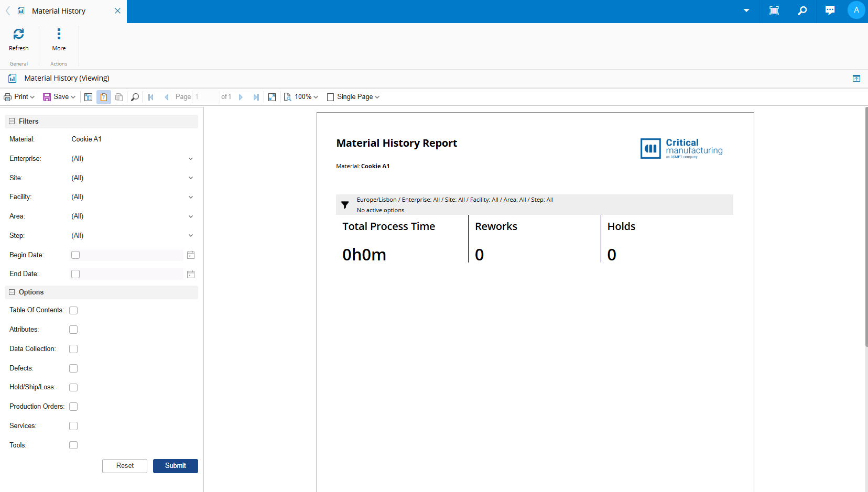
Task: Expand the Enterprise dropdown
Action: (x=191, y=159)
